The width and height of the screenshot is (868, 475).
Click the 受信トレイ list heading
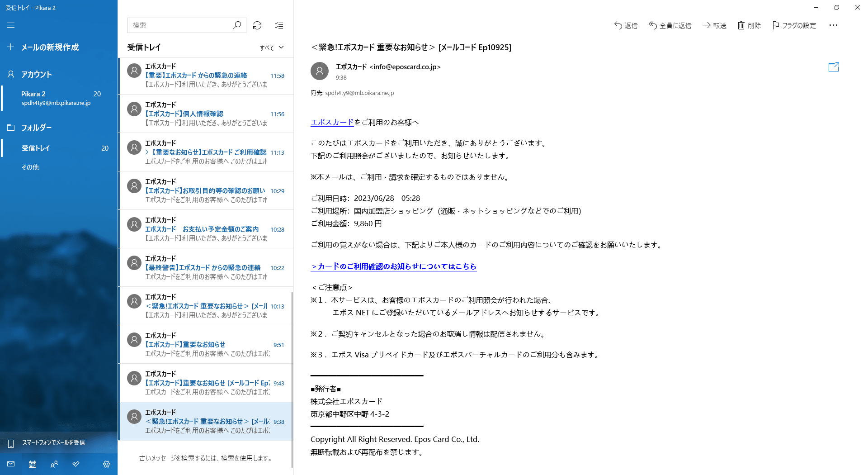point(144,47)
